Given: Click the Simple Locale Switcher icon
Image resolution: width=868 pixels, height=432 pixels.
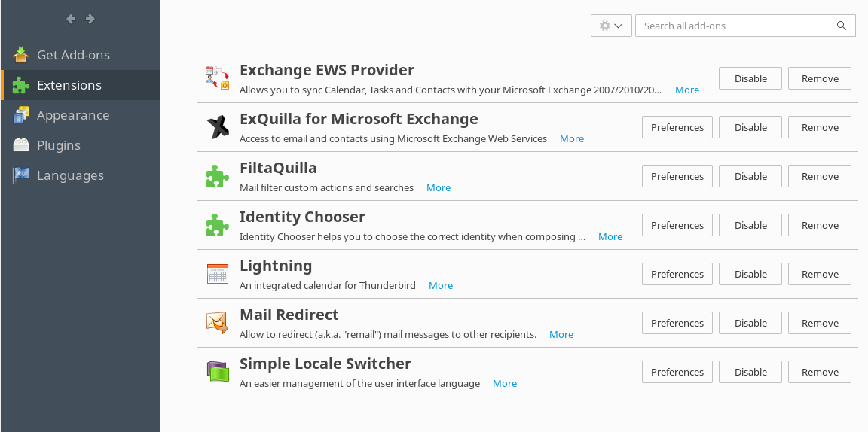Looking at the screenshot, I should tap(217, 372).
